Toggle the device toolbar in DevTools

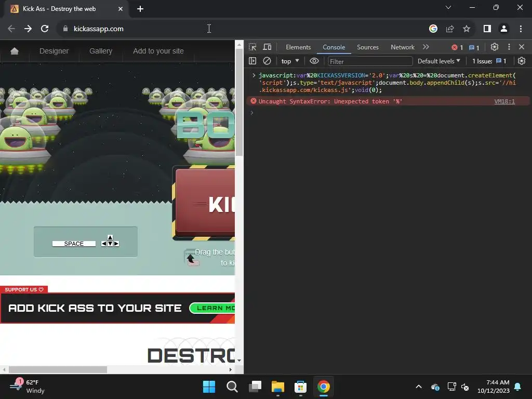pyautogui.click(x=268, y=47)
